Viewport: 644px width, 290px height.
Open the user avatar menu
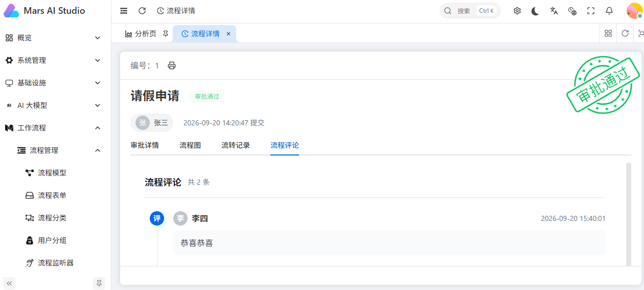(634, 11)
